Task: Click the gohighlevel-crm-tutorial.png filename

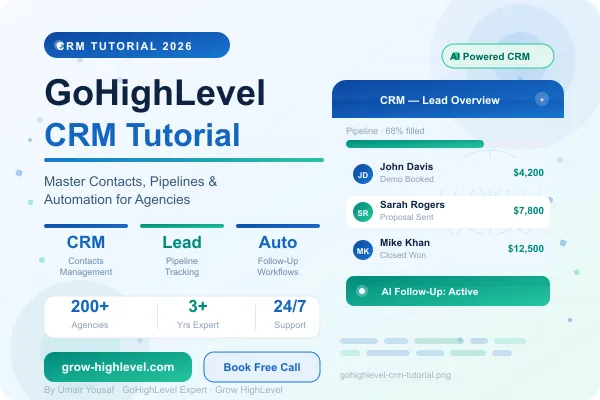Action: click(395, 375)
